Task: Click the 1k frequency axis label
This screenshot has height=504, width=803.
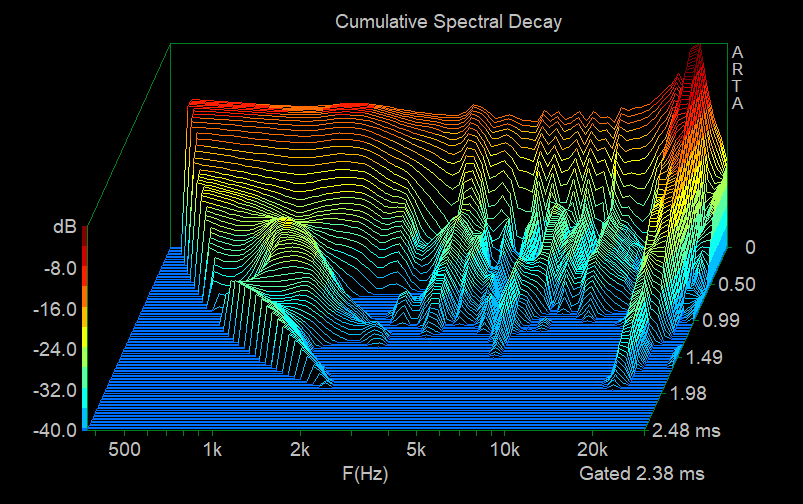Action: (x=212, y=450)
